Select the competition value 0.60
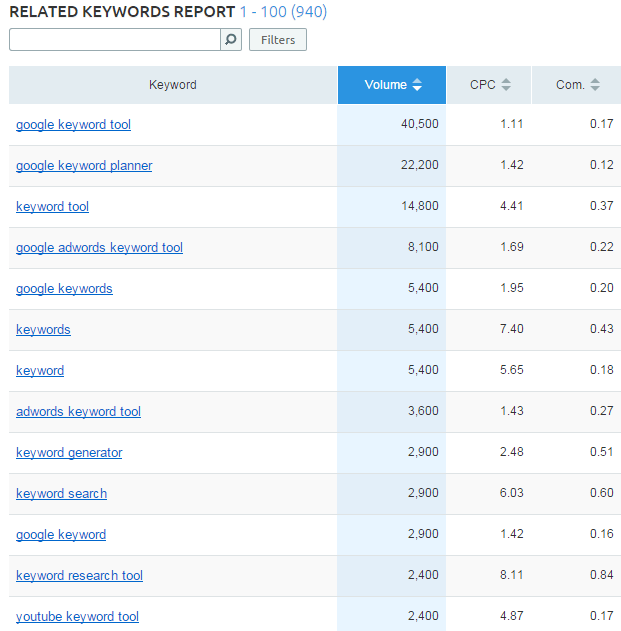621x631 pixels. [x=602, y=493]
